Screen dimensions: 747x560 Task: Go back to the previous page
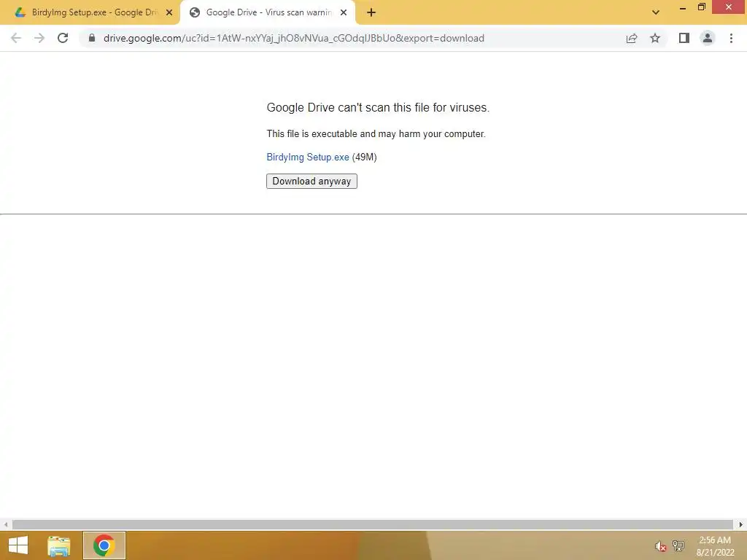pos(16,38)
